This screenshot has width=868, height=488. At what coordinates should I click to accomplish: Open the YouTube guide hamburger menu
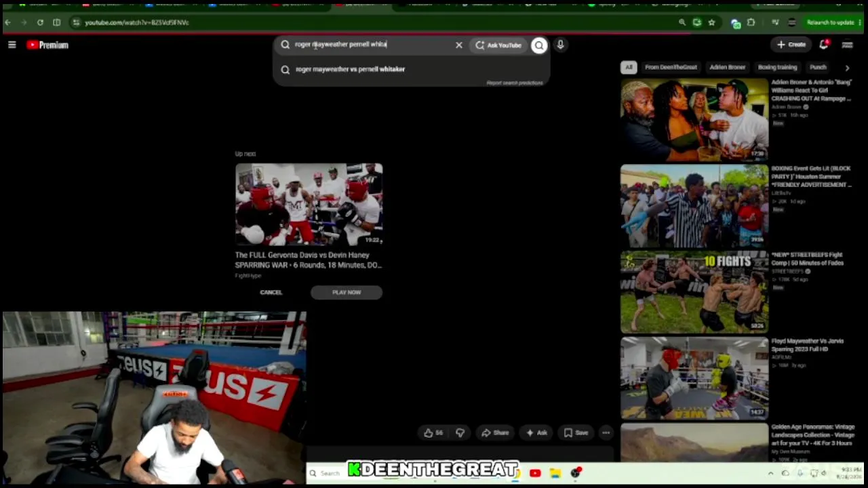coord(12,45)
